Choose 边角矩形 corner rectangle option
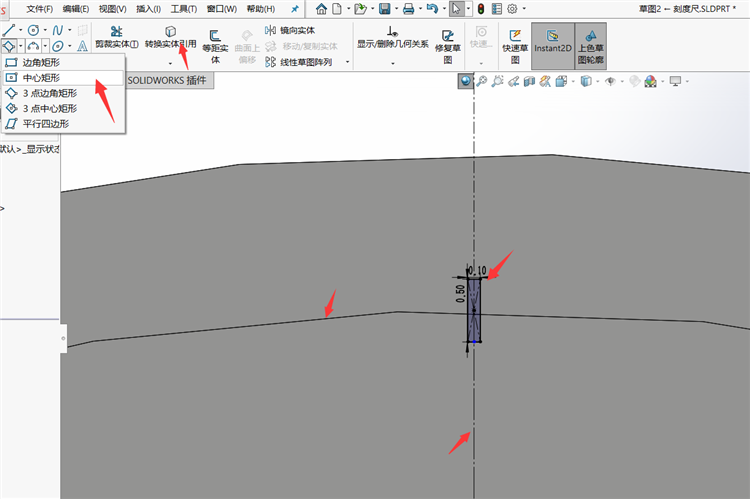The height and width of the screenshot is (499, 750). tap(64, 62)
